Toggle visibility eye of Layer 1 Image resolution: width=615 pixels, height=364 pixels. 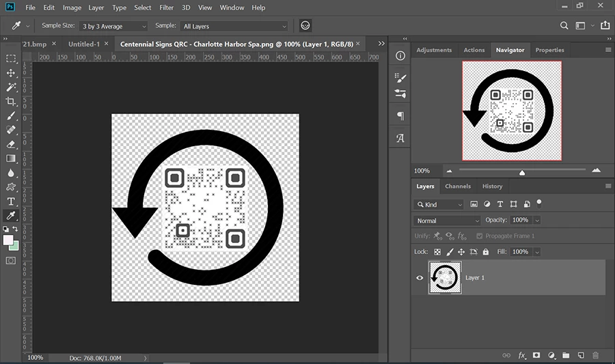420,278
